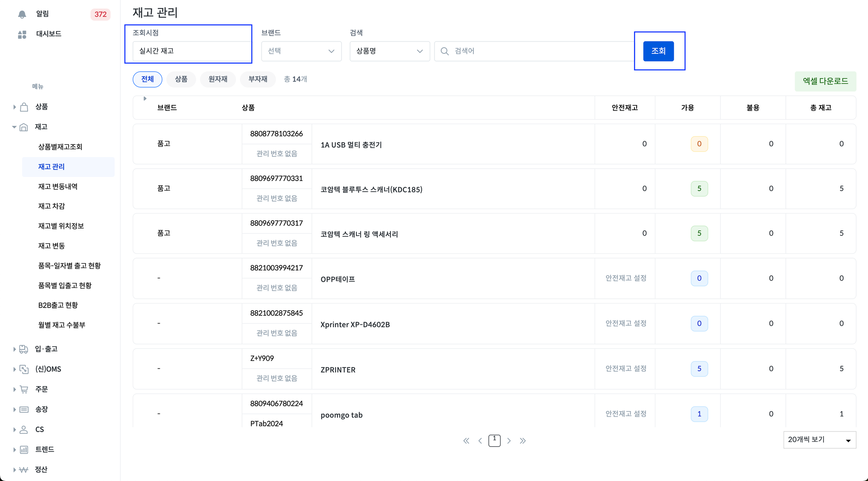Click the 실시간 재고 조회시점 field

pyautogui.click(x=192, y=51)
